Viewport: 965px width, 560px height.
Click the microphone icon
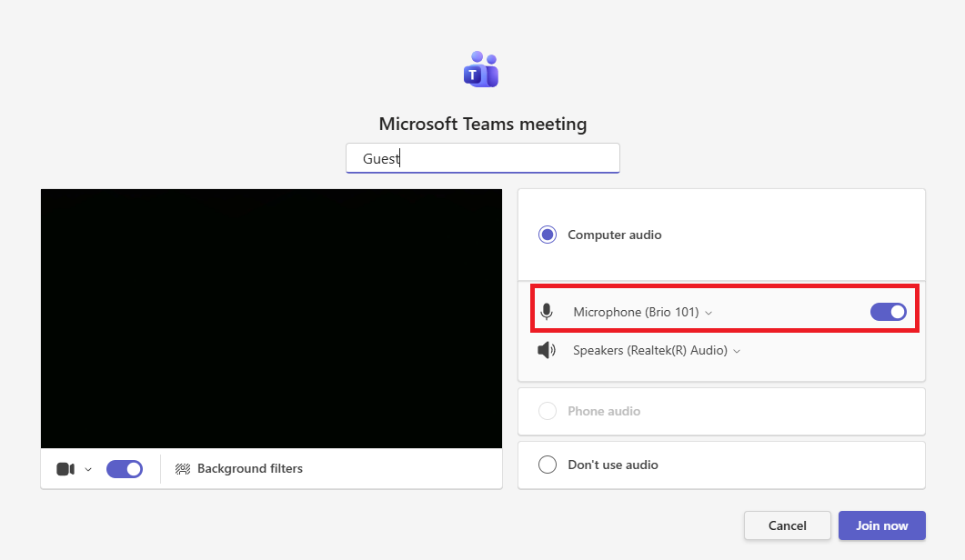pyautogui.click(x=547, y=312)
